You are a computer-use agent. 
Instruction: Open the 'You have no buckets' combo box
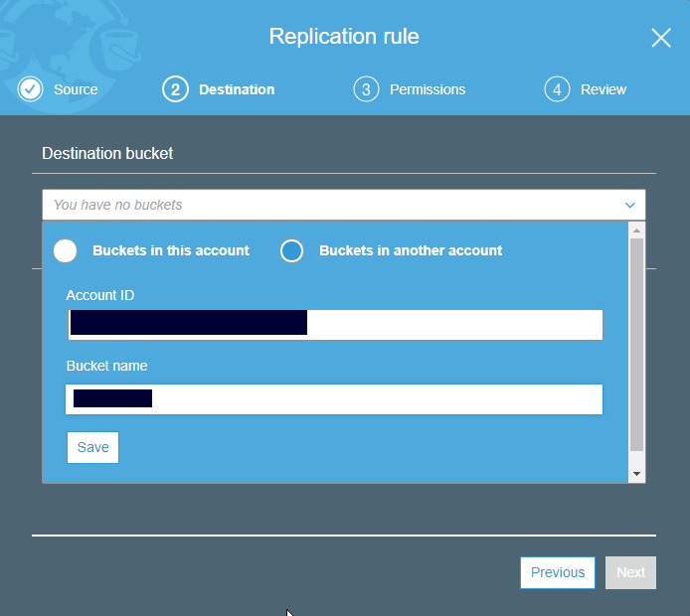coord(344,205)
